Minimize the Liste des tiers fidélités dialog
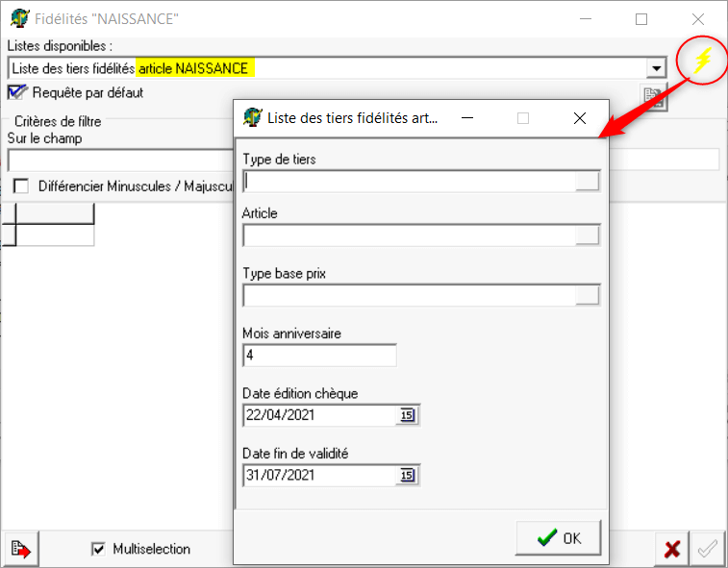 coord(467,118)
